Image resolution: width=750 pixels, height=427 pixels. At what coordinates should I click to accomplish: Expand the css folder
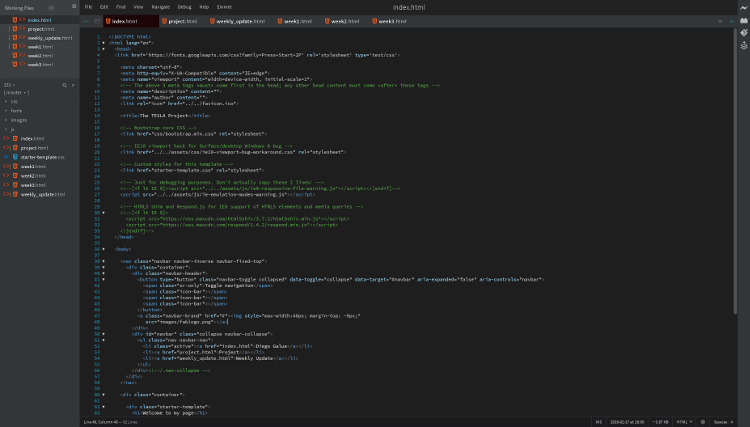point(14,101)
